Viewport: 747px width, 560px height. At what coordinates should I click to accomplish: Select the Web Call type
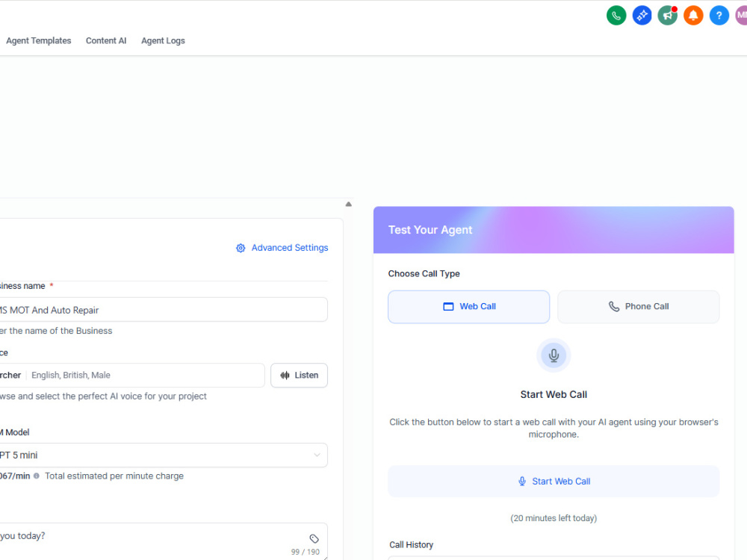click(469, 307)
